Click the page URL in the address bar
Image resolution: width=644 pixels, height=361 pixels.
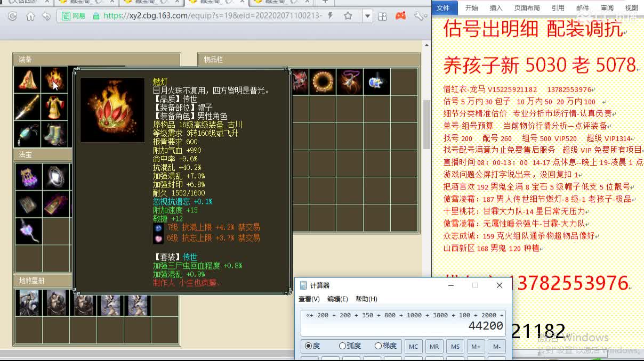(213, 16)
